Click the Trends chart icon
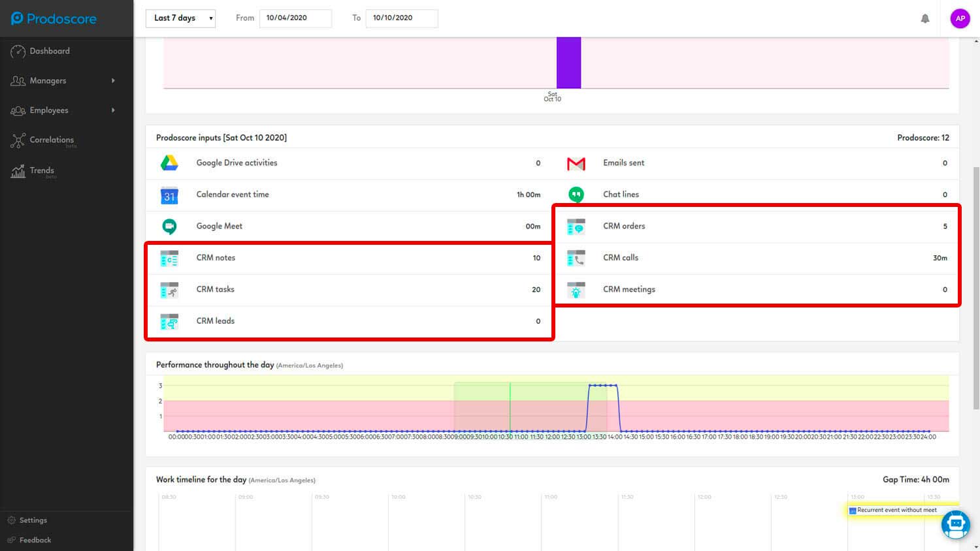The image size is (980, 551). pyautogui.click(x=18, y=172)
